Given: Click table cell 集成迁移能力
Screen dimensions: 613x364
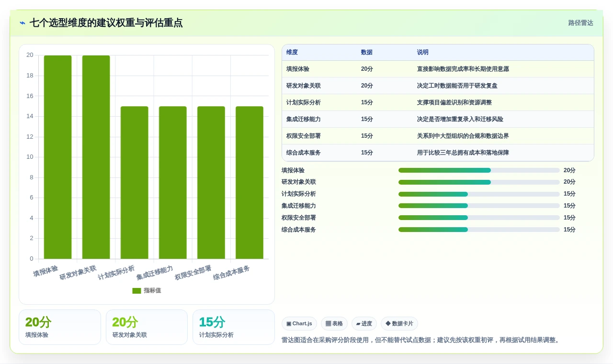Looking at the screenshot, I should coord(304,119).
